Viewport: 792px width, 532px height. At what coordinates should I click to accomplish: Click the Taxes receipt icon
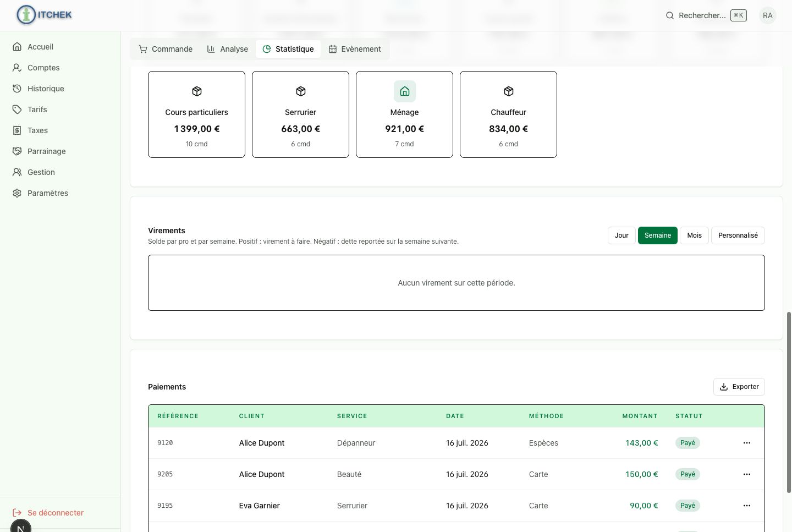(17, 130)
